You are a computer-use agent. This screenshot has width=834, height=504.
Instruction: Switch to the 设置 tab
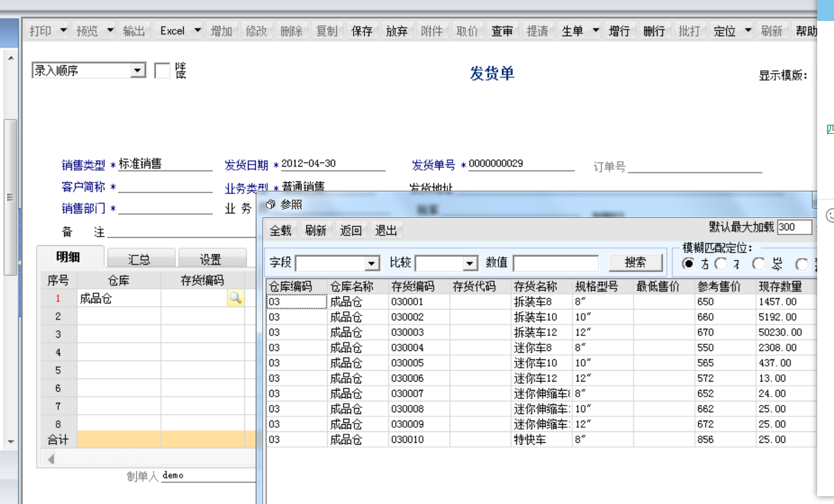click(211, 259)
